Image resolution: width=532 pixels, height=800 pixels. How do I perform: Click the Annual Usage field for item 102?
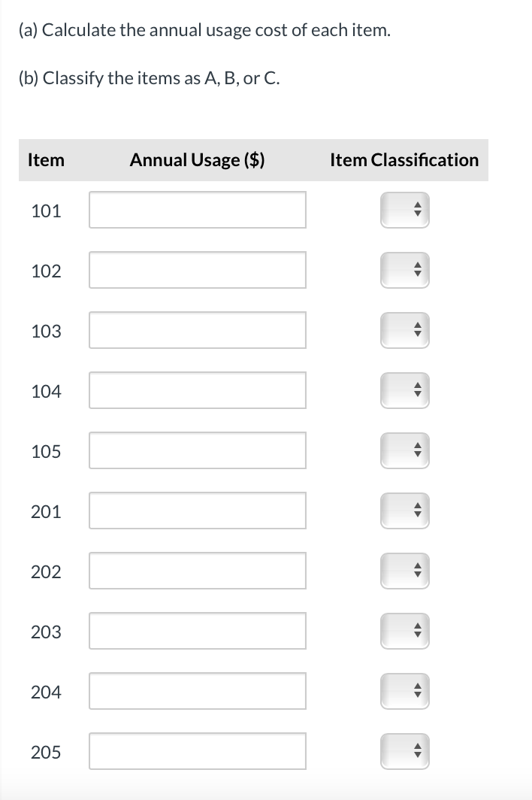[x=198, y=270]
